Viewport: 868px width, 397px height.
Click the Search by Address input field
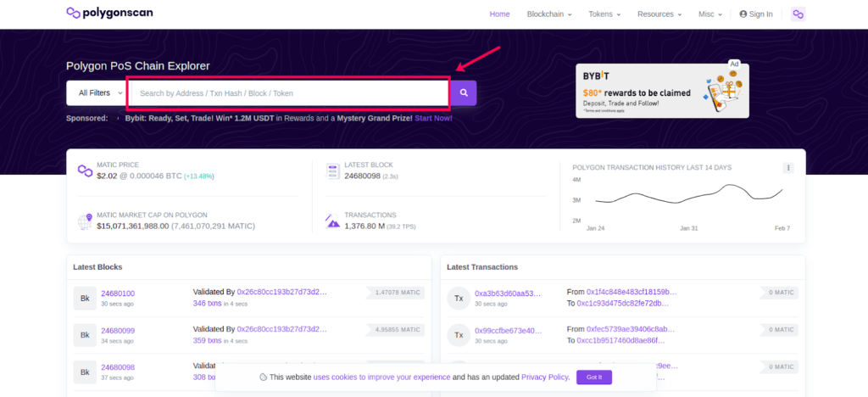click(x=289, y=93)
